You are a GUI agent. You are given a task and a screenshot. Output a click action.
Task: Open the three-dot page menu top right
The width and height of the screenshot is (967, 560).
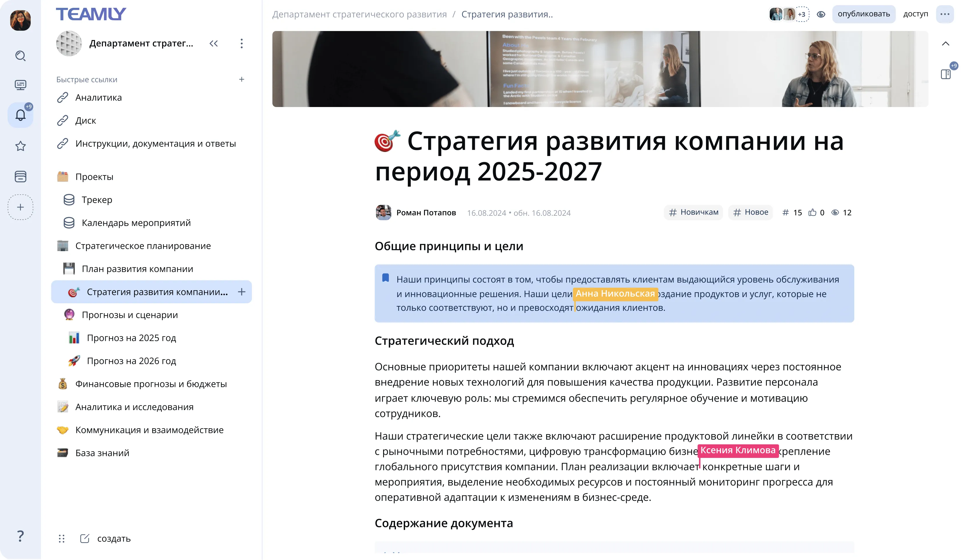pyautogui.click(x=945, y=14)
